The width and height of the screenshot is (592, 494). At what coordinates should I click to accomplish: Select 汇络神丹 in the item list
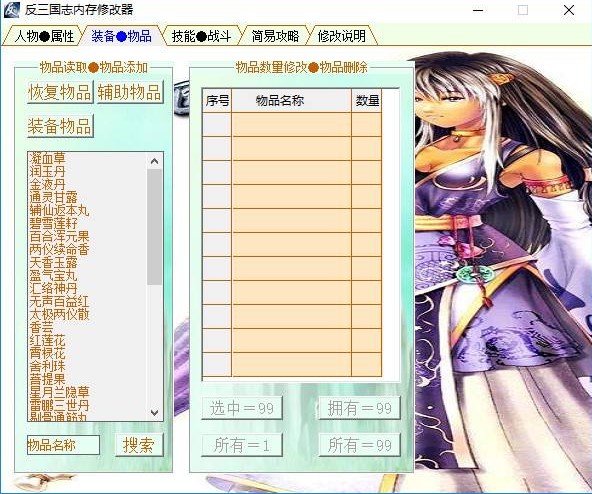[x=53, y=289]
